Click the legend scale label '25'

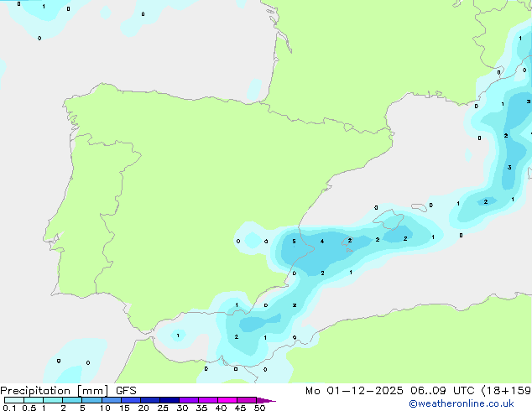(163, 408)
